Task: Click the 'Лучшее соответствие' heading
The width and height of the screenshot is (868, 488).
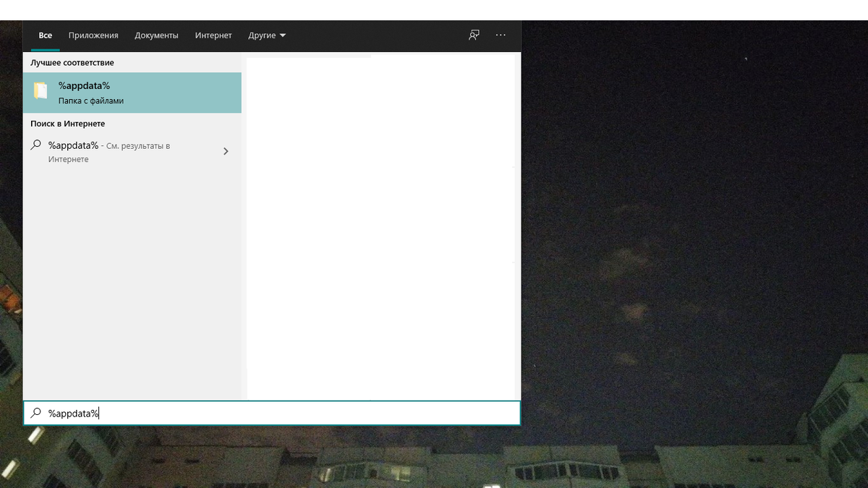Action: pos(72,63)
